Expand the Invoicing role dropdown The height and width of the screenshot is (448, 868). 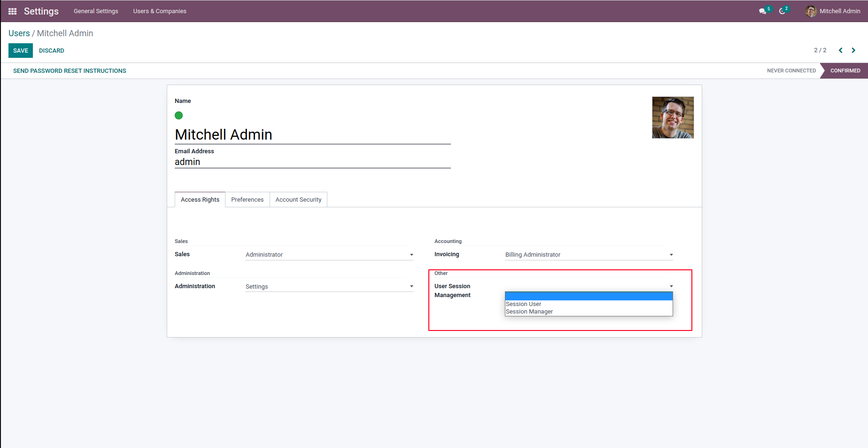[589, 255]
